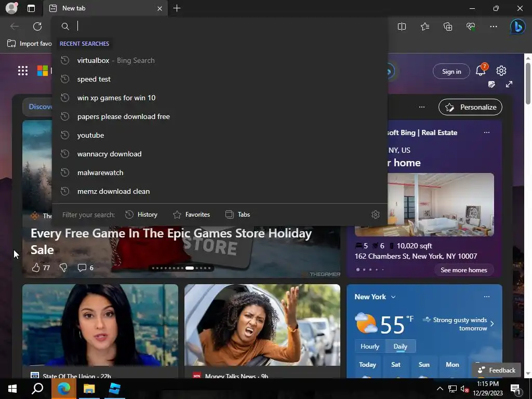532x399 pixels.
Task: Select recent search 'speed test'
Action: coord(220,79)
